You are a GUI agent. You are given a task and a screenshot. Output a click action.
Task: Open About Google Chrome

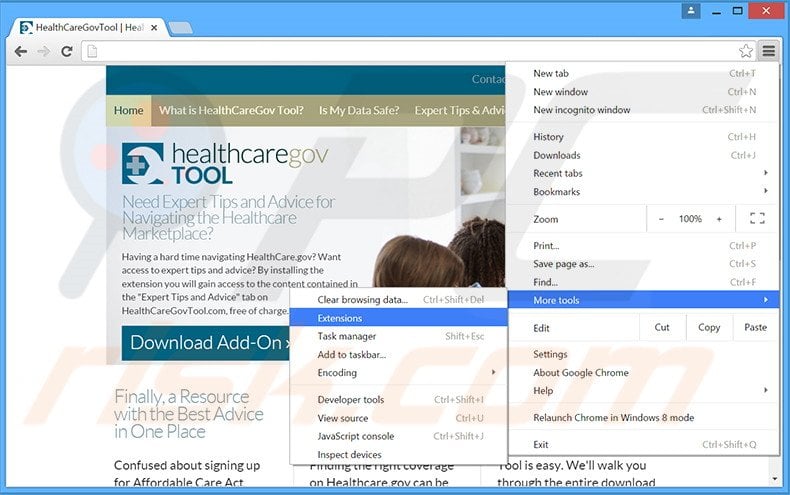(644, 373)
